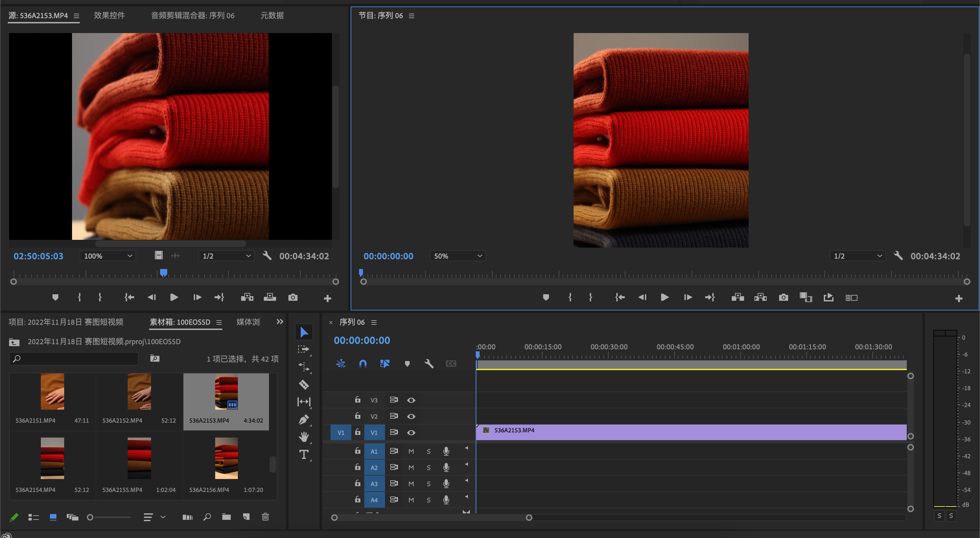The height and width of the screenshot is (538, 980).
Task: Switch to the 效果控件 tab
Action: 109,16
